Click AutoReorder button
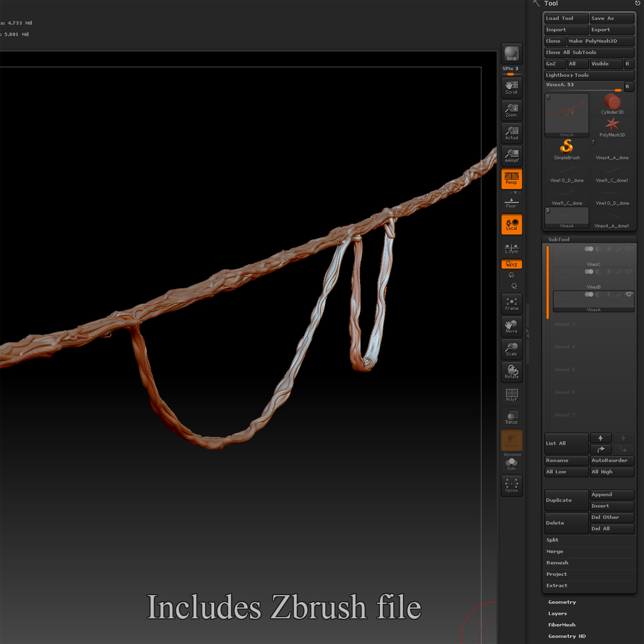 click(612, 460)
